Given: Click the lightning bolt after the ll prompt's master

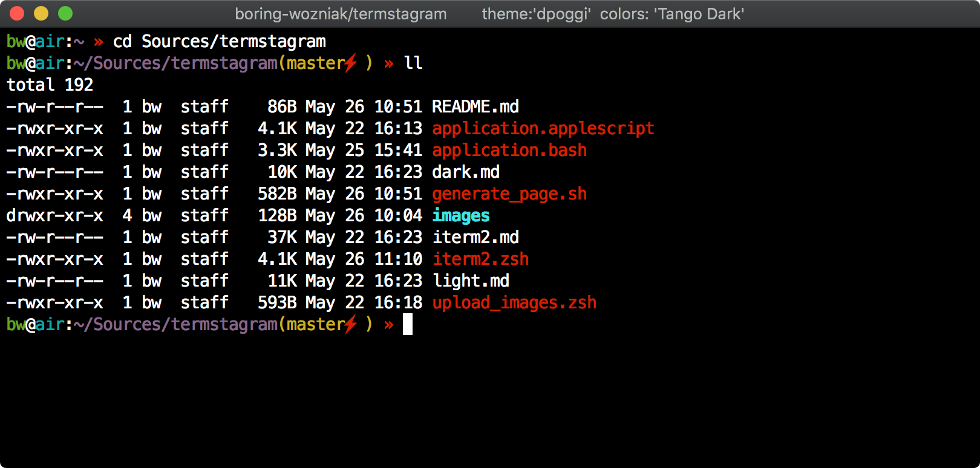Looking at the screenshot, I should (351, 63).
